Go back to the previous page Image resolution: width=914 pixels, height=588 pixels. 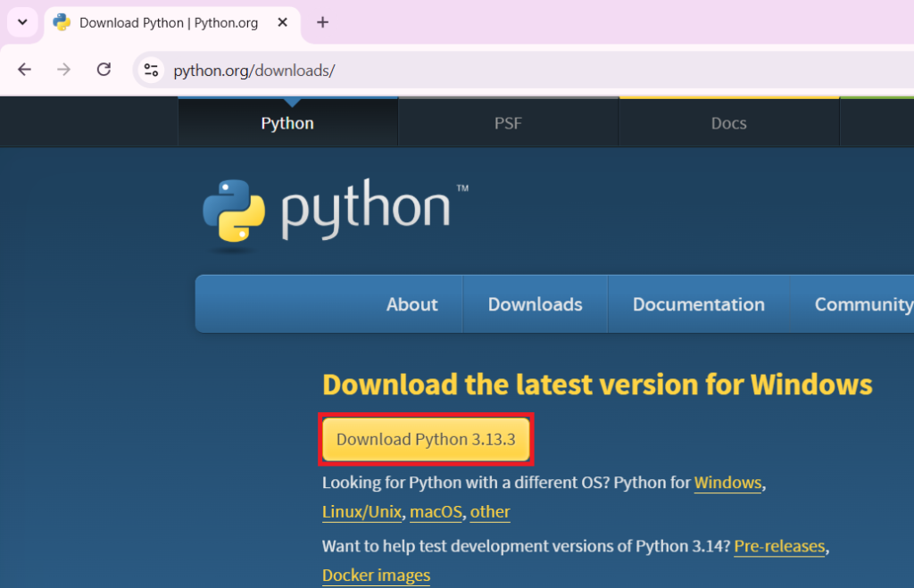tap(25, 70)
